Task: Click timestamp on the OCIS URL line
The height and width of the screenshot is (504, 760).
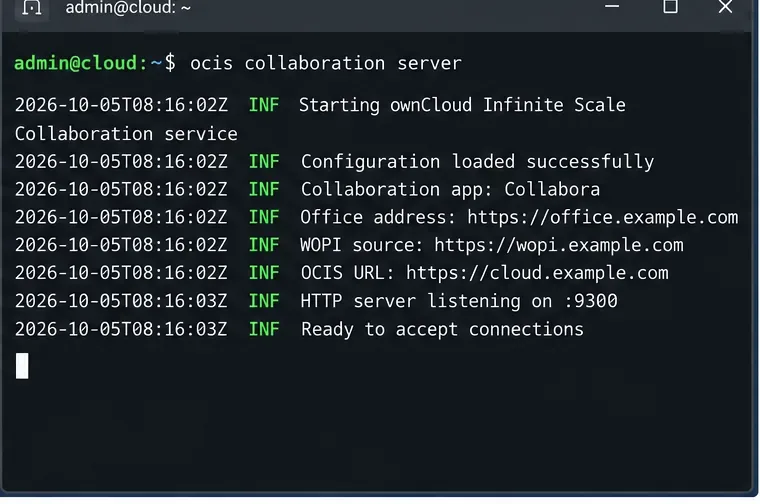Action: [121, 273]
